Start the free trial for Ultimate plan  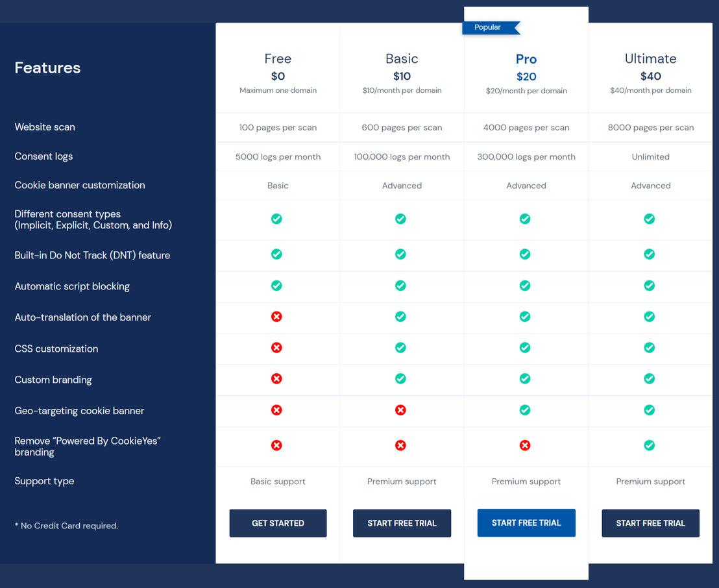[651, 523]
